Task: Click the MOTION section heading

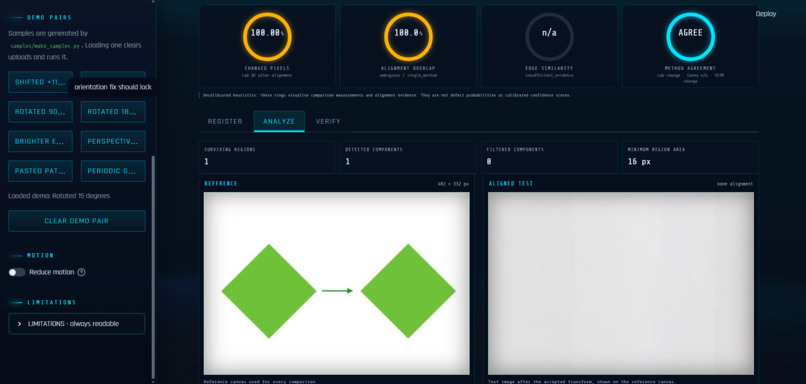Action: pyautogui.click(x=40, y=255)
